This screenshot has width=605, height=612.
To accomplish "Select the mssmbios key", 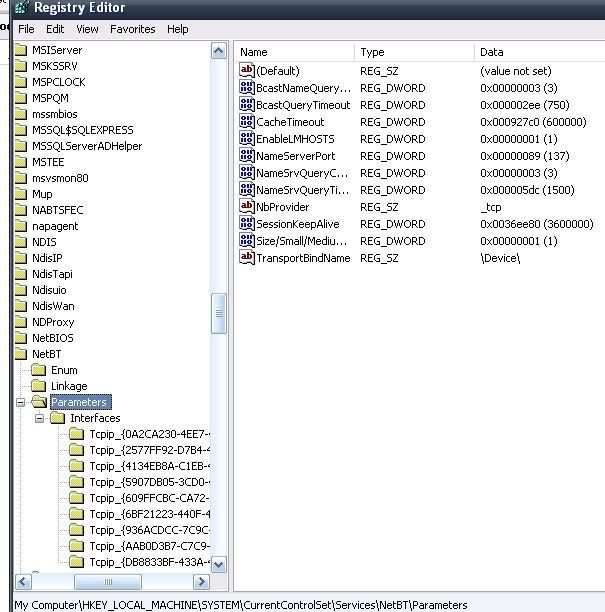I will 55,114.
